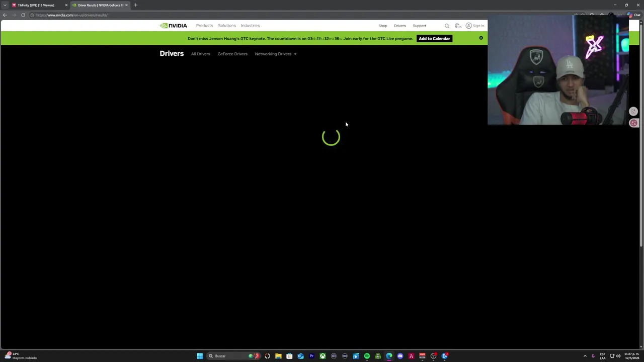Click the Buscar taskbar search box
644x362 pixels.
pos(232,356)
